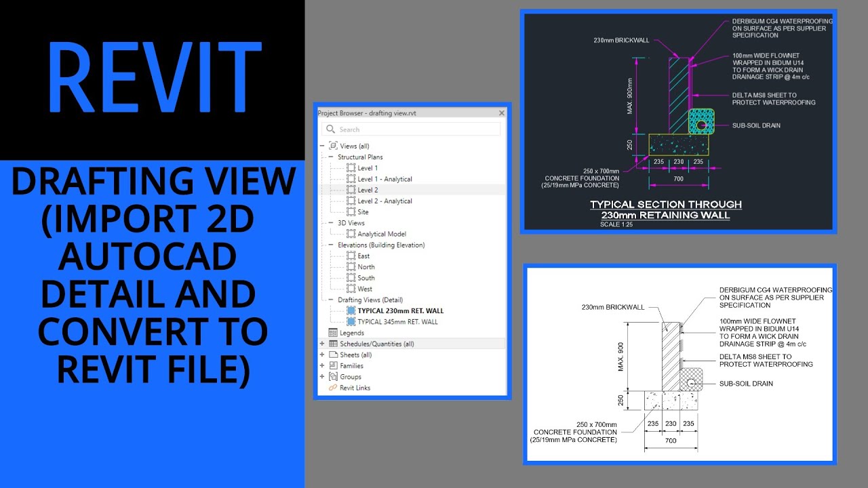Screen dimensions: 868x488
Task: Click the Groups icon
Action: click(x=333, y=377)
